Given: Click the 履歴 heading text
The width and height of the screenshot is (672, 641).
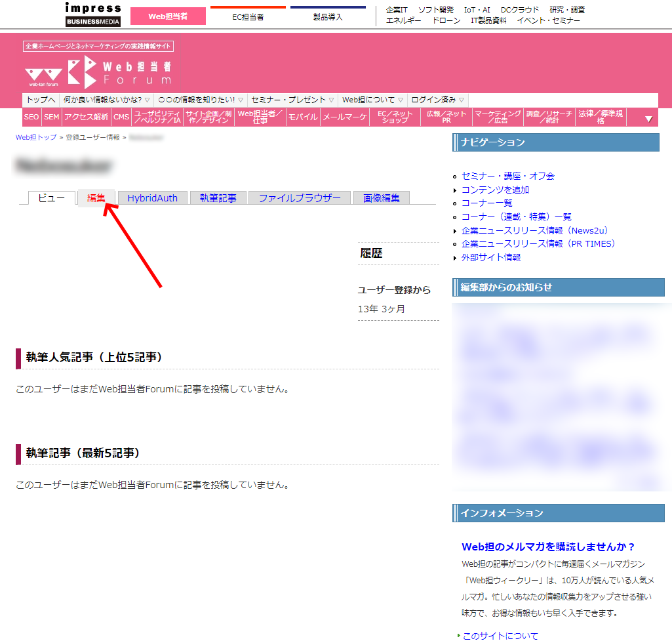Looking at the screenshot, I should (x=371, y=253).
